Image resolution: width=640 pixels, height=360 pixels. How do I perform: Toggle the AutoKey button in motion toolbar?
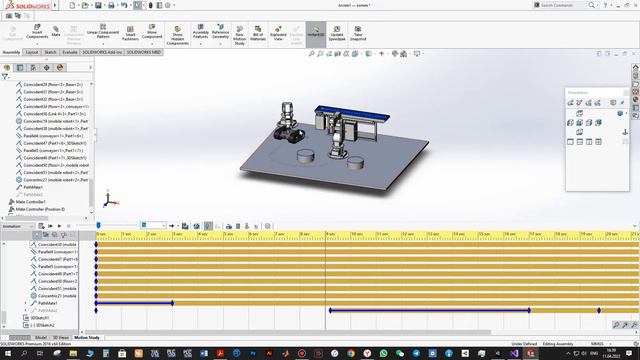pyautogui.click(x=208, y=226)
